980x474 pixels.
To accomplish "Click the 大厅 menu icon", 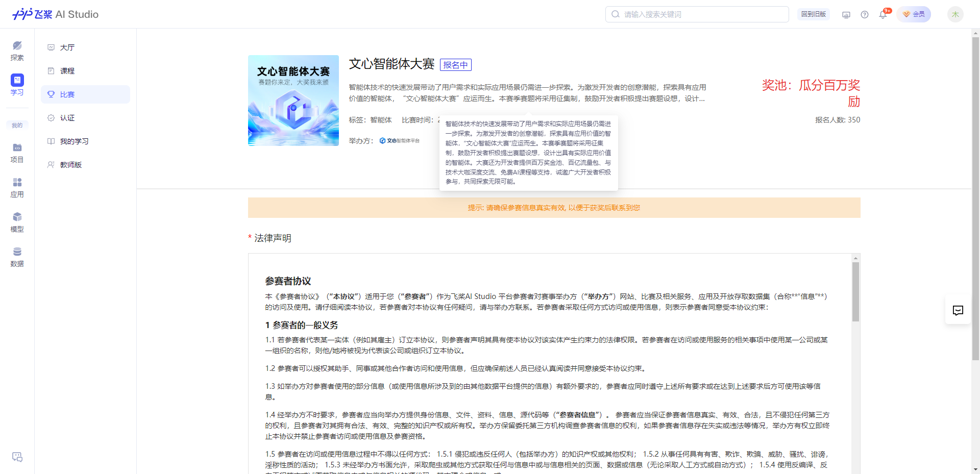I will point(51,47).
